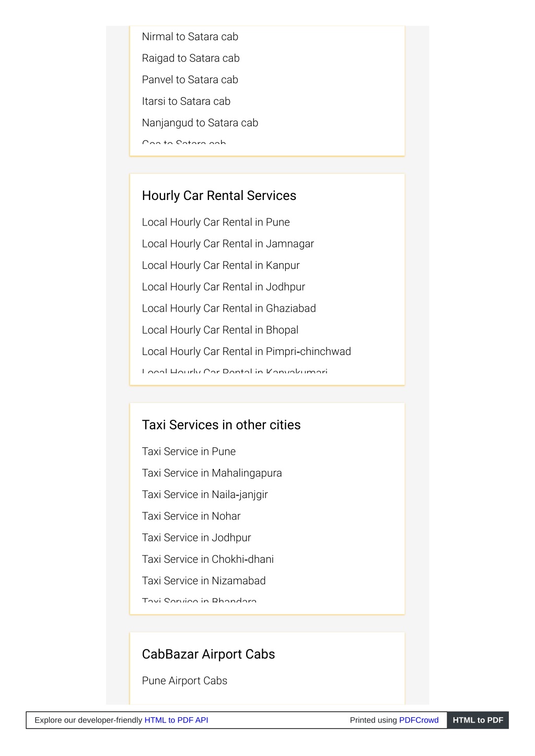Select Local Hourly Car Rental in Jodhpur
Screen dimensions: 535x756
224,287
